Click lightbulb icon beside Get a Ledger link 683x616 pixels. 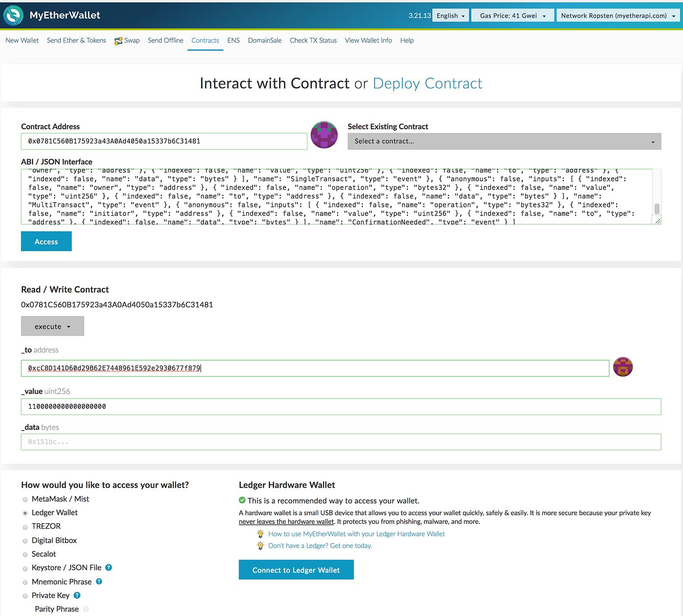coord(261,546)
